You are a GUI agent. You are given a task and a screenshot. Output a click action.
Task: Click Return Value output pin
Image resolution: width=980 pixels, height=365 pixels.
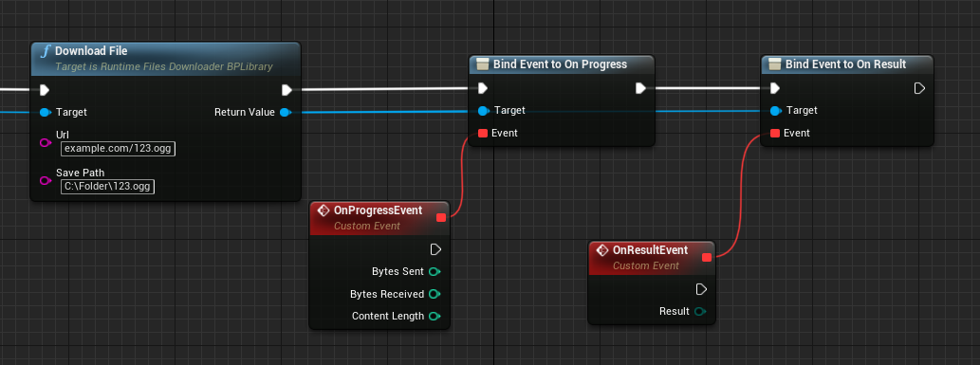point(285,113)
